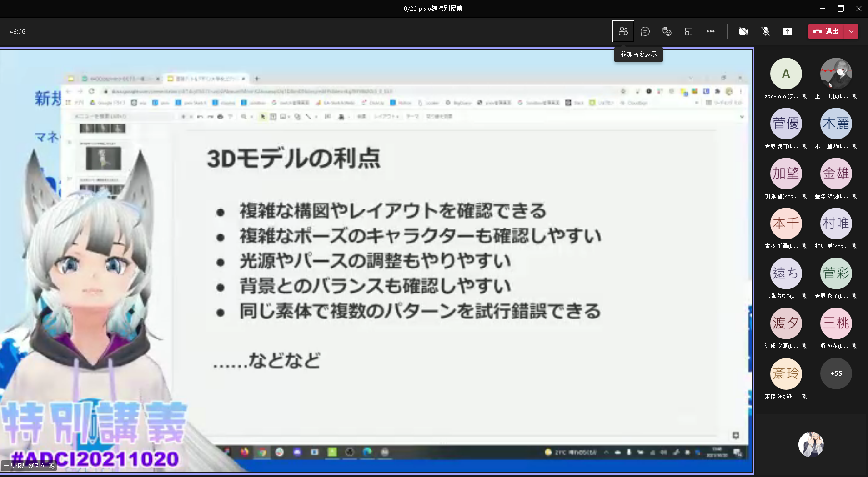Show the +55 additional participants
This screenshot has width=868, height=477.
point(836,373)
